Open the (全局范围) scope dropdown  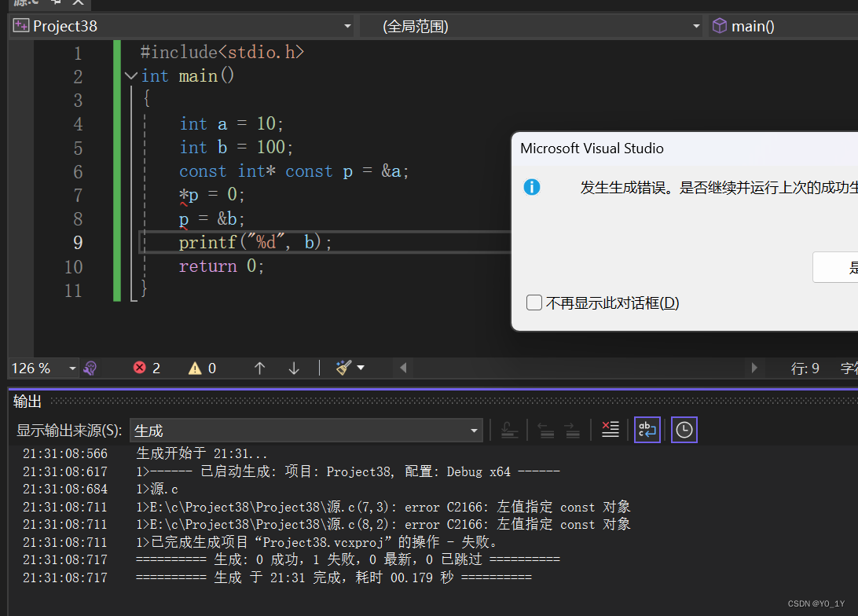(695, 26)
